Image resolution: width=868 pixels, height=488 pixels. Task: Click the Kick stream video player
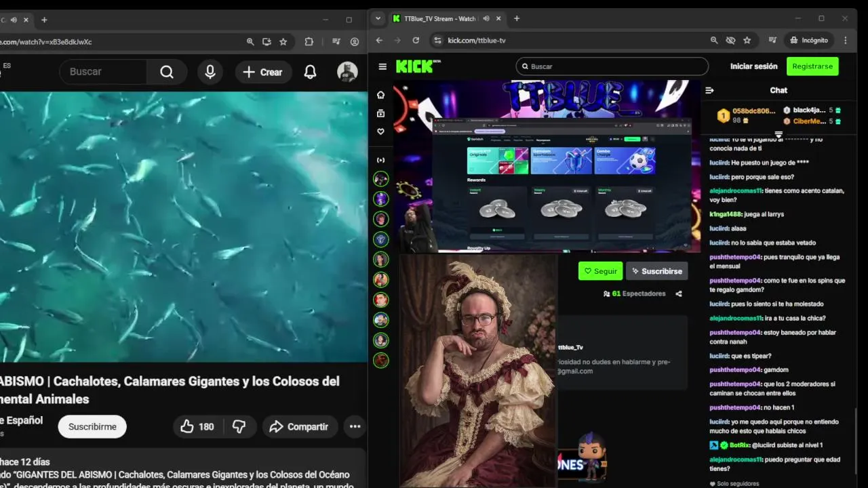[x=547, y=166]
